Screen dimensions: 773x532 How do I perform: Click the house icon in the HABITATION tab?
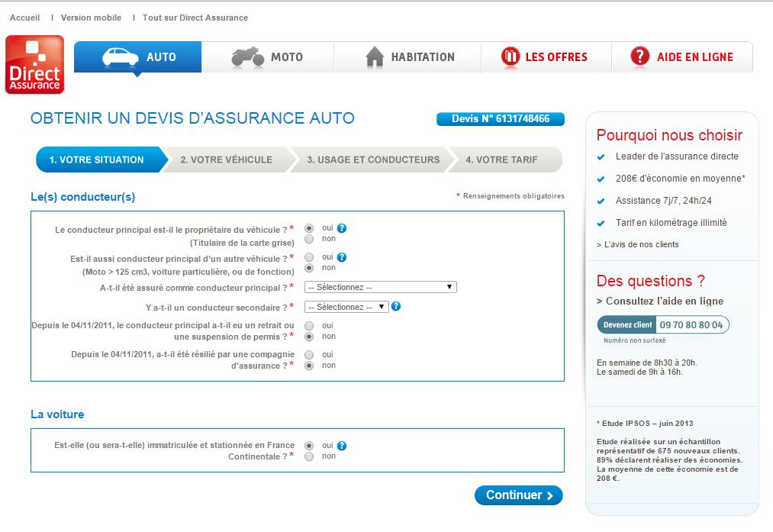pos(375,56)
